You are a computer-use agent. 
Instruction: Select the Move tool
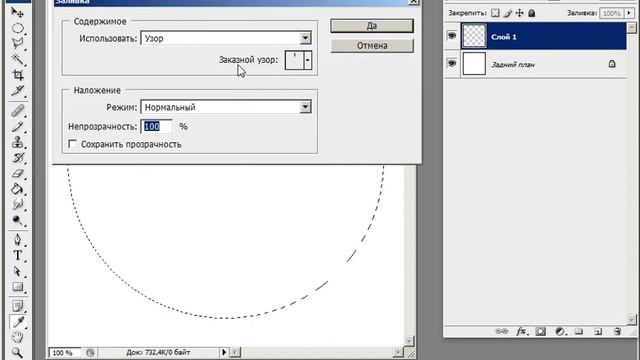[x=17, y=12]
